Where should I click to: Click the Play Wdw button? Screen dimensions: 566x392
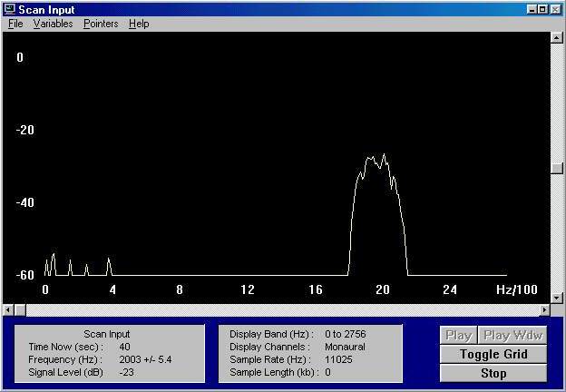point(512,336)
